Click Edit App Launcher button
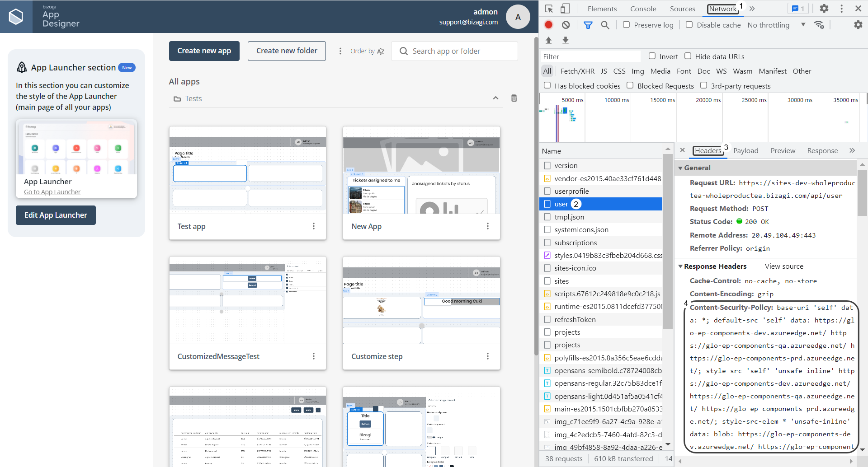Screen dimensions: 868x467 [x=56, y=215]
